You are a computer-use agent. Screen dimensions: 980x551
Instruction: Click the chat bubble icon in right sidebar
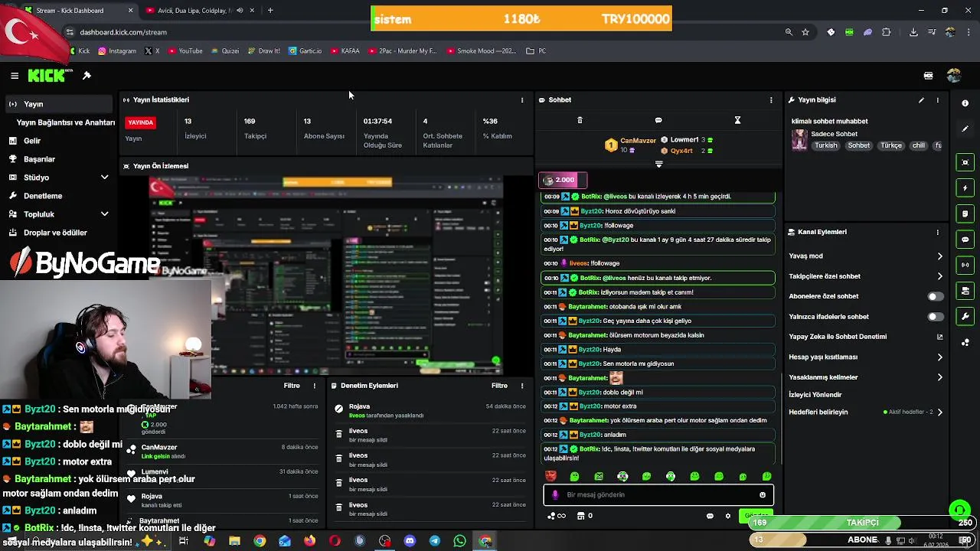click(x=965, y=239)
